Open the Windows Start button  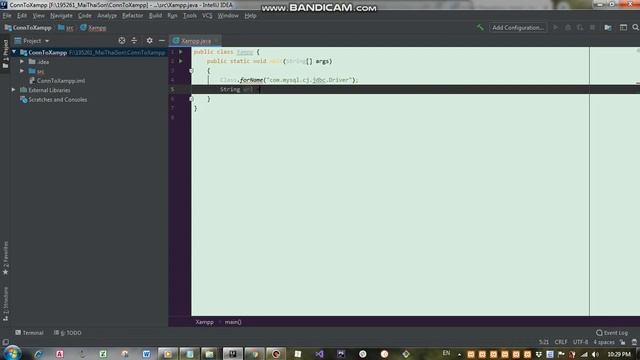click(x=12, y=353)
